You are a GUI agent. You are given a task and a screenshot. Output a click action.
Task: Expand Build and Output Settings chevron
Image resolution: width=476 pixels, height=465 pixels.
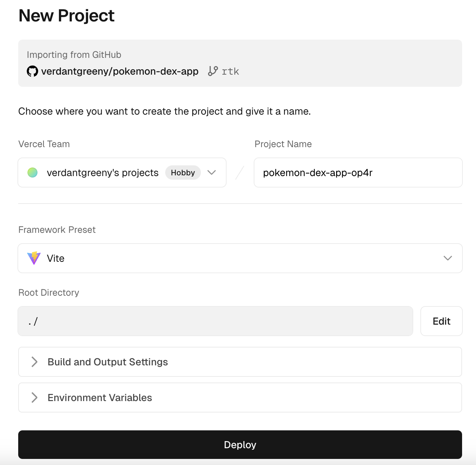[x=35, y=362]
